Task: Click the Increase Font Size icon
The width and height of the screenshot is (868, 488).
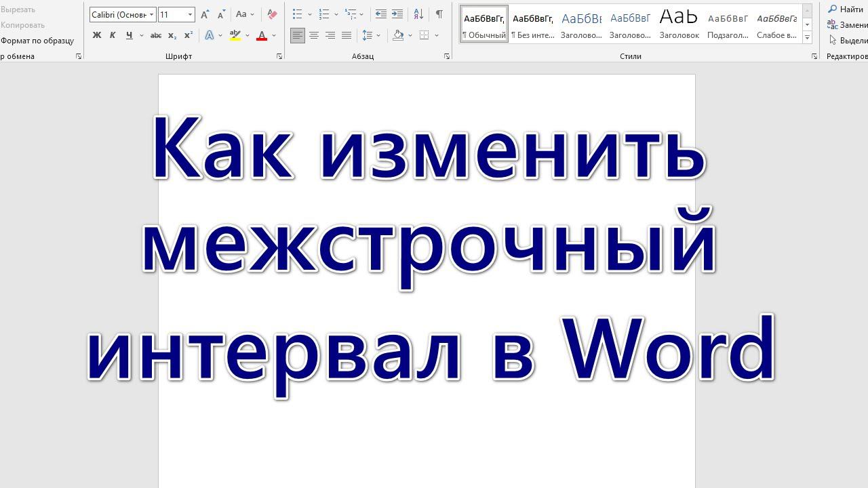Action: 205,14
